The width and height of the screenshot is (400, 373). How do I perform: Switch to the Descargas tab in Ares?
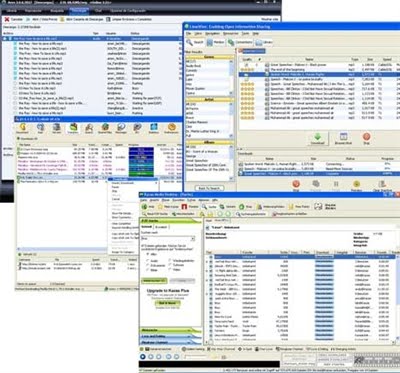[79, 11]
